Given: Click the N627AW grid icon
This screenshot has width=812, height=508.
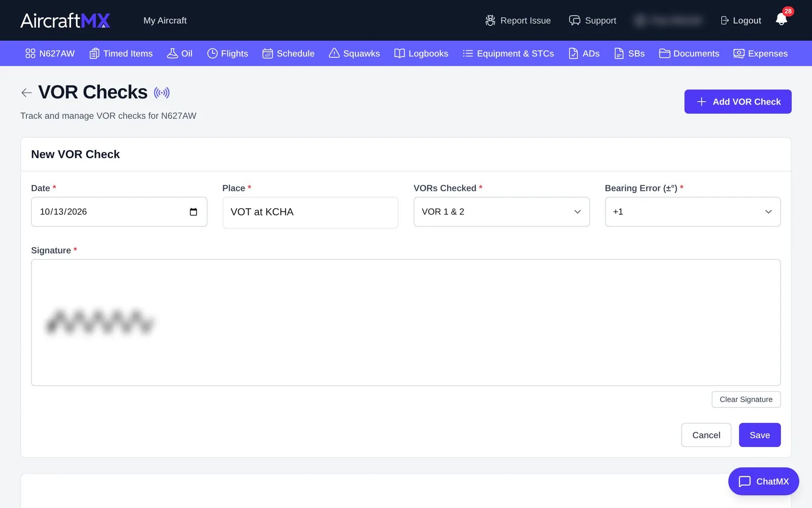Looking at the screenshot, I should pos(30,53).
